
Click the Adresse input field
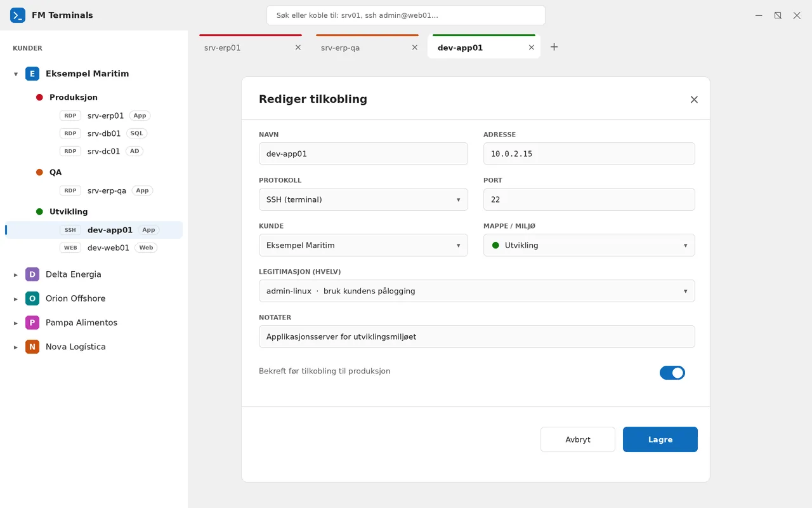click(x=589, y=154)
